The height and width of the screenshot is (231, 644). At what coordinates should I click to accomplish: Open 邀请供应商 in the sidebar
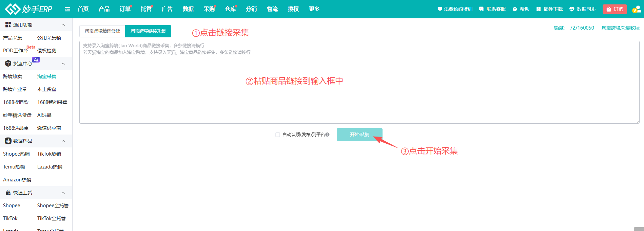pos(49,128)
